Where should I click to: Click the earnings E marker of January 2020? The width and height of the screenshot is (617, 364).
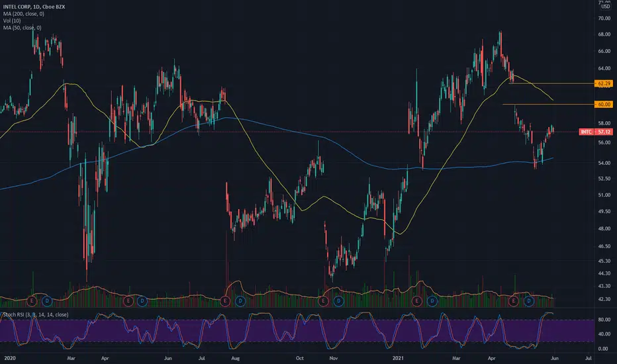[x=32, y=301]
